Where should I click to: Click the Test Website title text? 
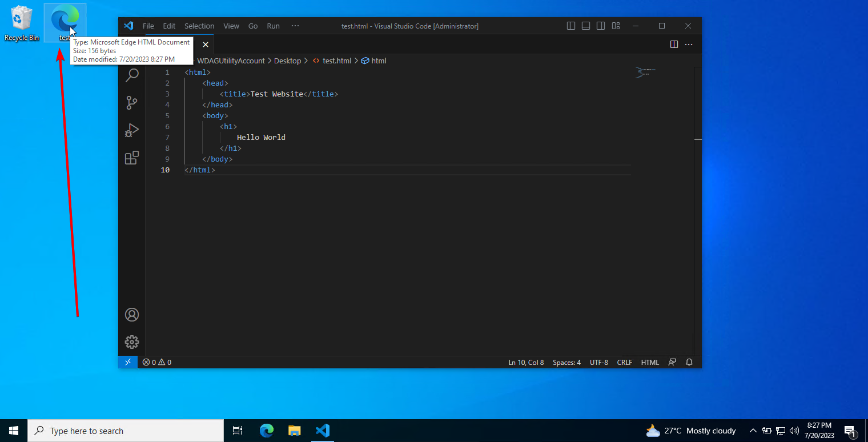click(277, 94)
